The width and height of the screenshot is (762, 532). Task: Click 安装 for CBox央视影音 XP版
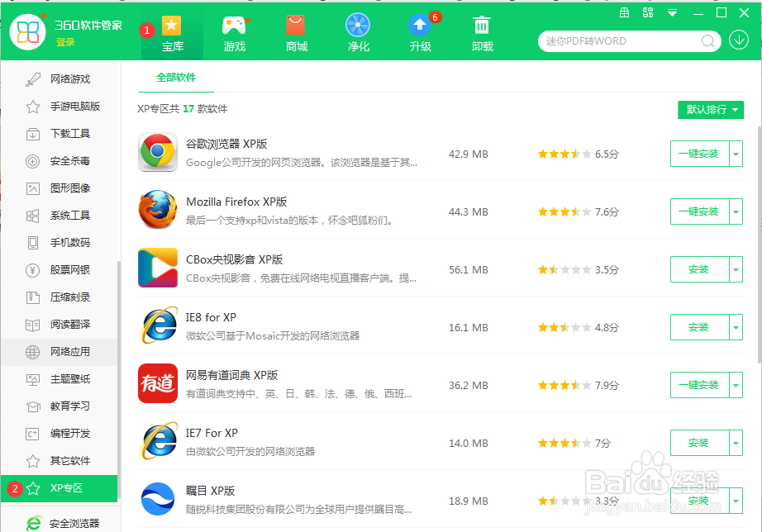click(x=699, y=269)
